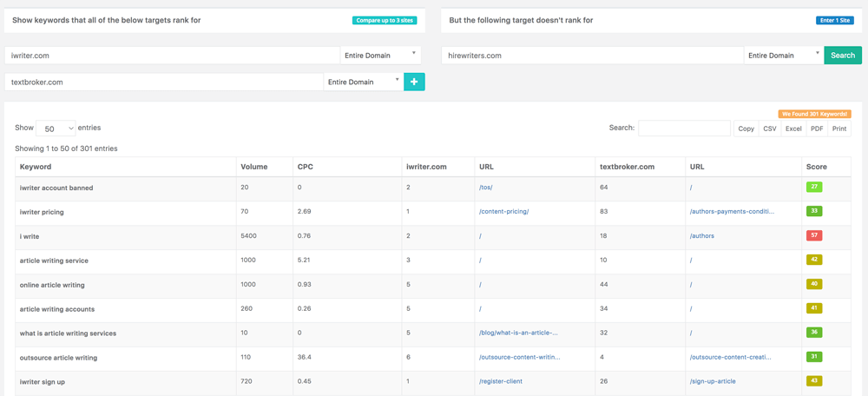Open the /tos/ URL link
The image size is (868, 396).
(485, 188)
